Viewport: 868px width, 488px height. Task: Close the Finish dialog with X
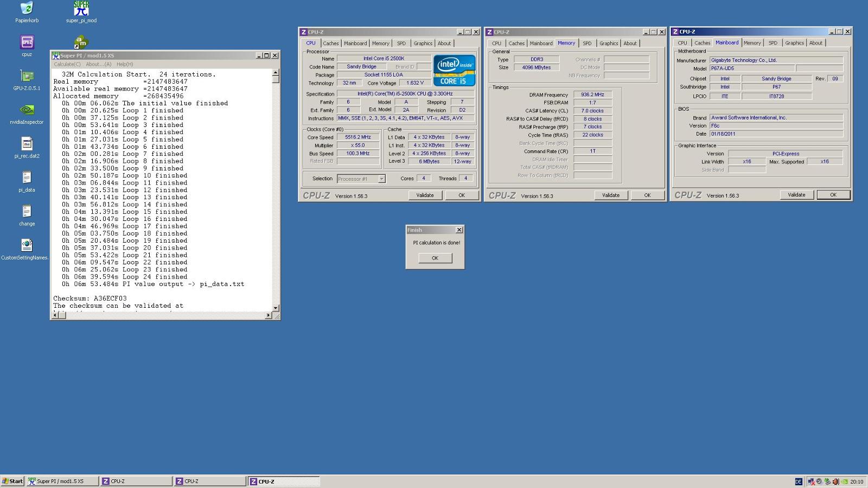pos(459,230)
